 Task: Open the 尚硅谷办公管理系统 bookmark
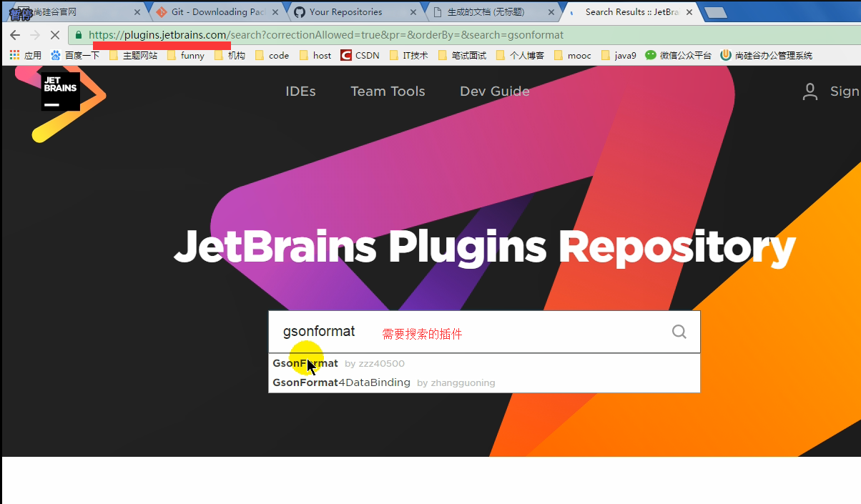pyautogui.click(x=766, y=55)
